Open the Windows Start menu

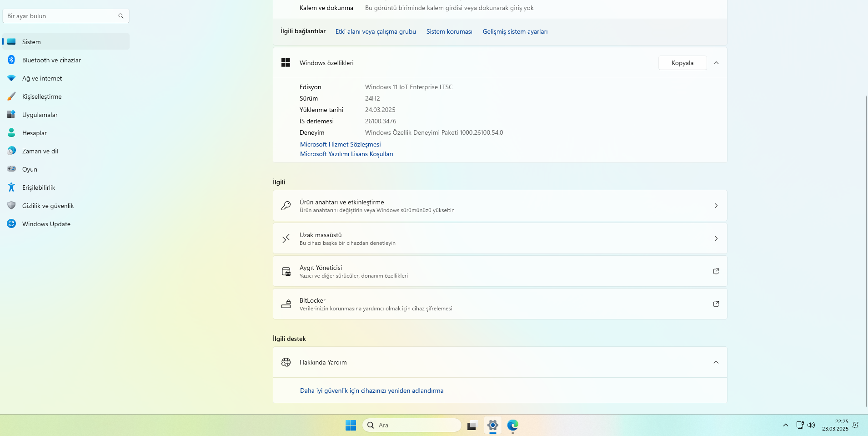click(x=351, y=425)
